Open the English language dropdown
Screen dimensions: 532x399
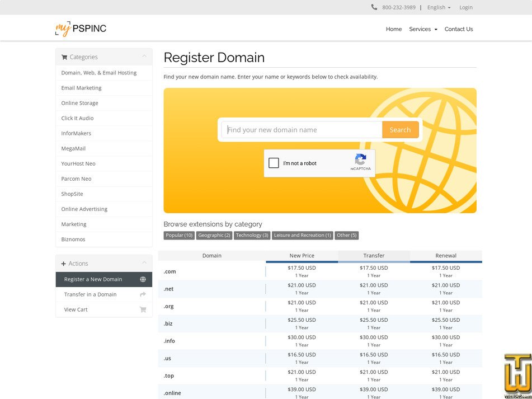point(439,7)
